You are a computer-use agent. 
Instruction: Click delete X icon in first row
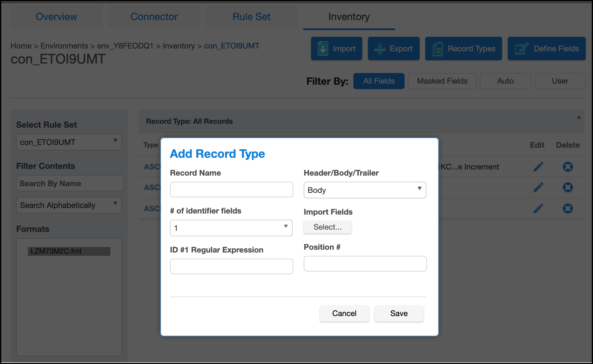[x=568, y=167]
